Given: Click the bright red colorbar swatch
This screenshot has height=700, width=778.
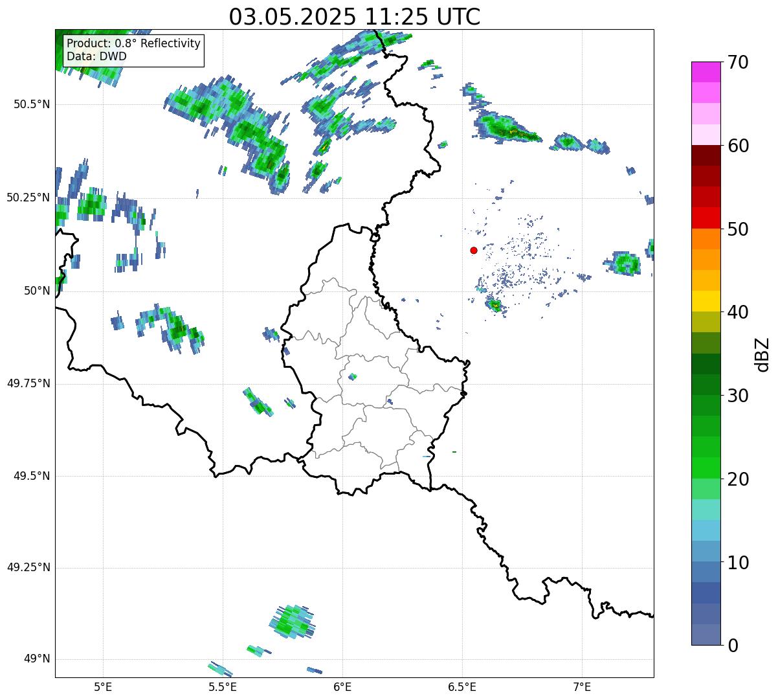Looking at the screenshot, I should pos(706,218).
